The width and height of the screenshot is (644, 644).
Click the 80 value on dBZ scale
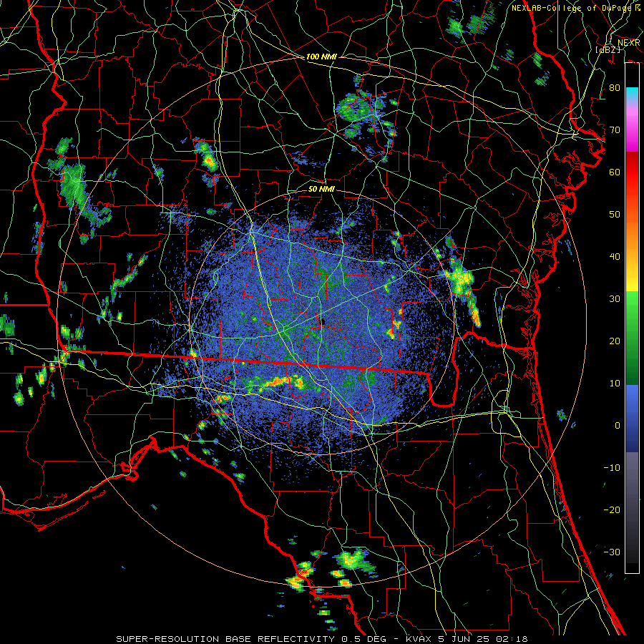click(x=615, y=87)
